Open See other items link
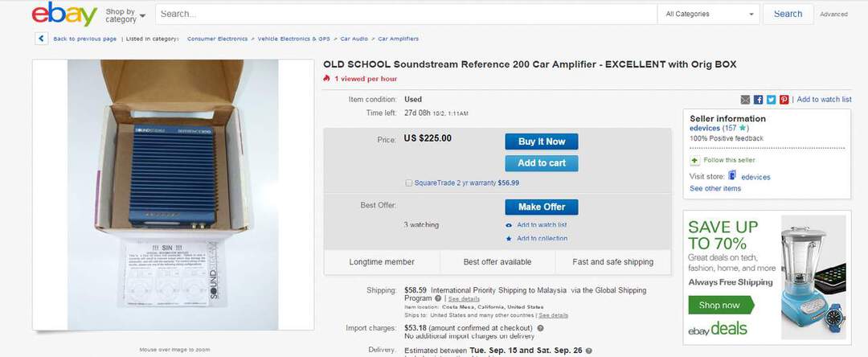The height and width of the screenshot is (357, 868). (x=715, y=189)
